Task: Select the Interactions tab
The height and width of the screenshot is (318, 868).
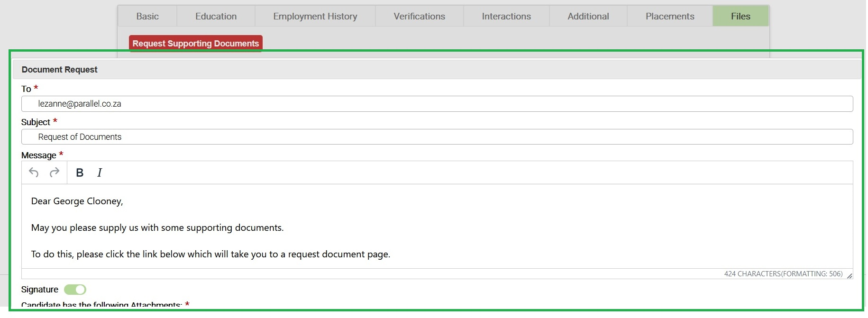Action: (x=506, y=17)
